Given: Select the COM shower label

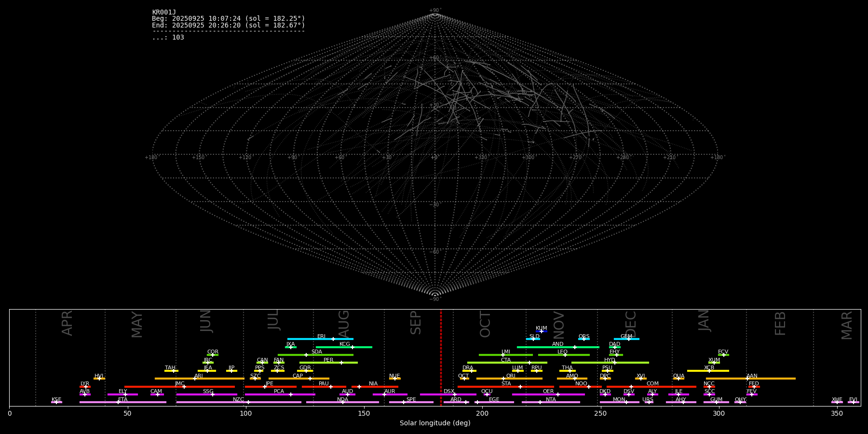Looking at the screenshot, I should 652,384.
